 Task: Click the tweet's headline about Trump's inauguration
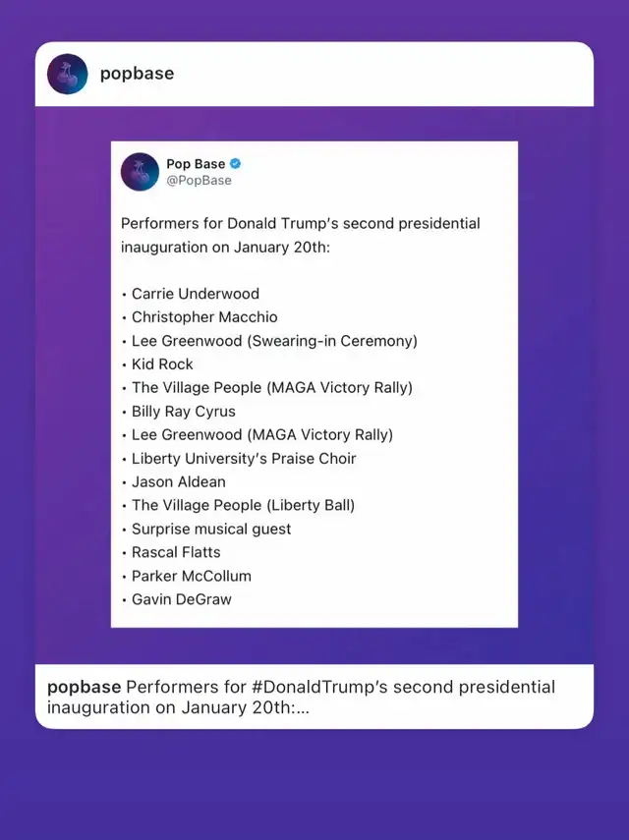click(x=301, y=235)
